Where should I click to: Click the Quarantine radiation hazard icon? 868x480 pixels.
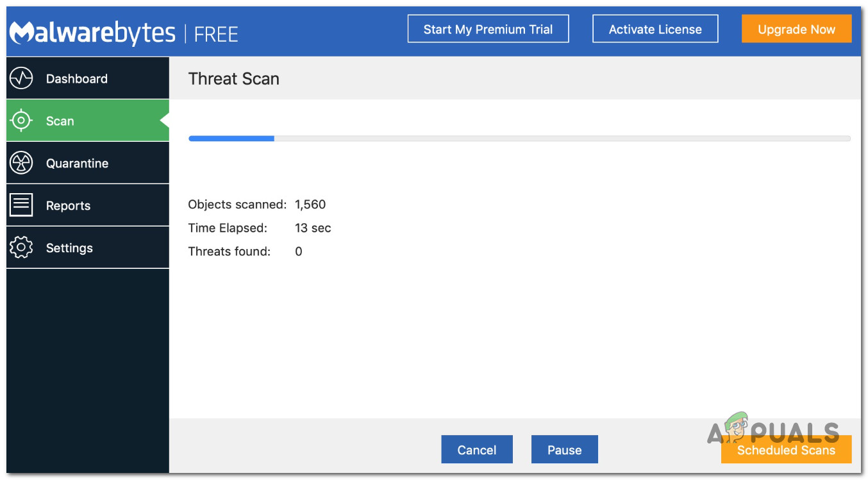[22, 163]
